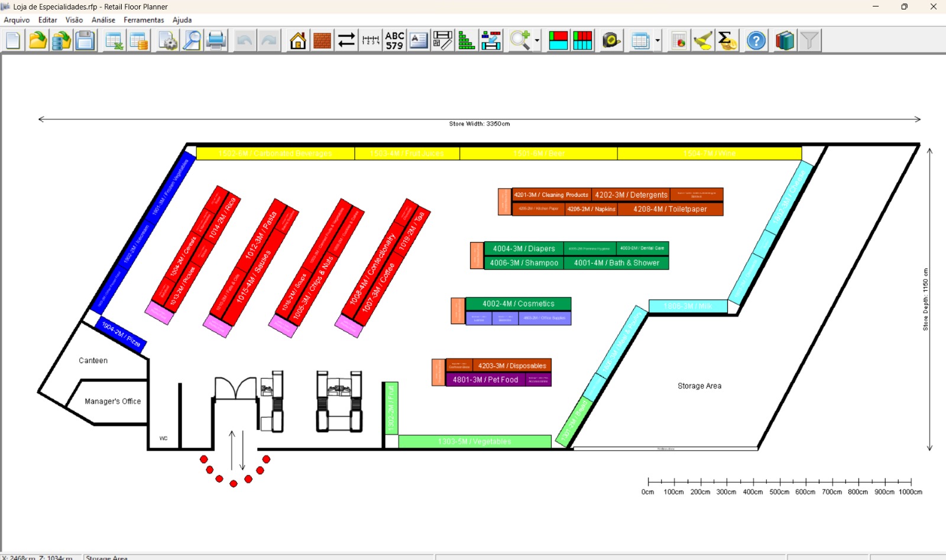The image size is (946, 560).
Task: Select the 4206-2M Napkins fixture
Action: click(591, 209)
